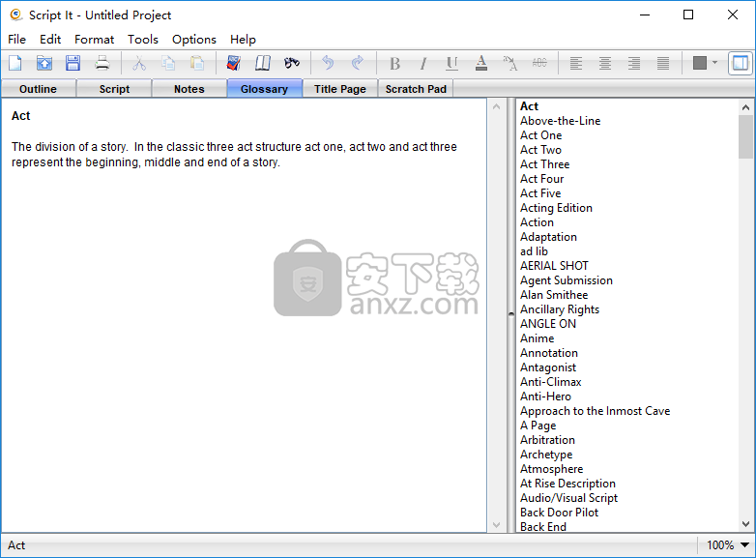Screen dimensions: 756x558
Task: Choose 'ANGLE ON' glossary term
Action: tap(548, 324)
